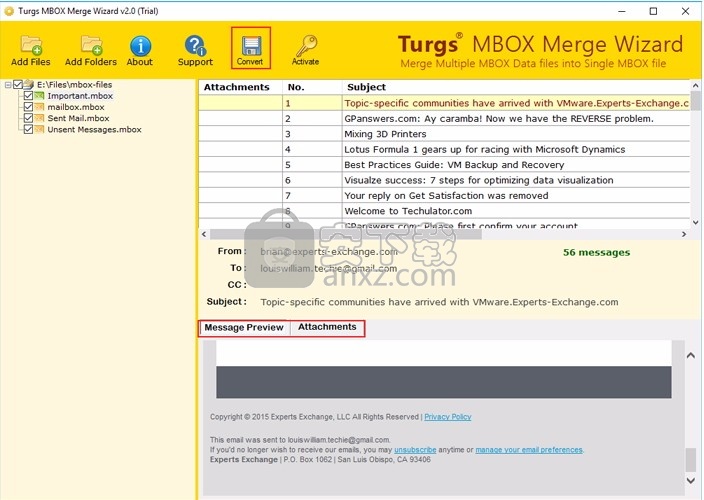Screen dimensions: 704x500
Task: Click the Subject value in the message header
Action: click(439, 302)
